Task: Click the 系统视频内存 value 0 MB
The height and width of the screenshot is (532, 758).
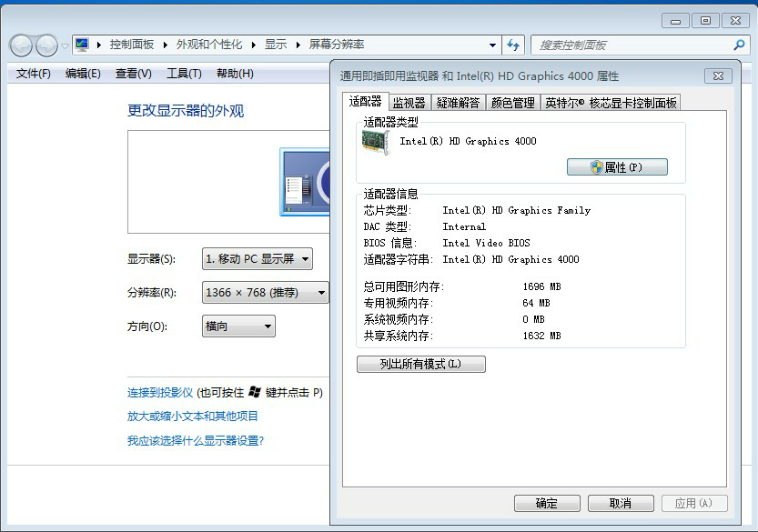Action: point(533,319)
